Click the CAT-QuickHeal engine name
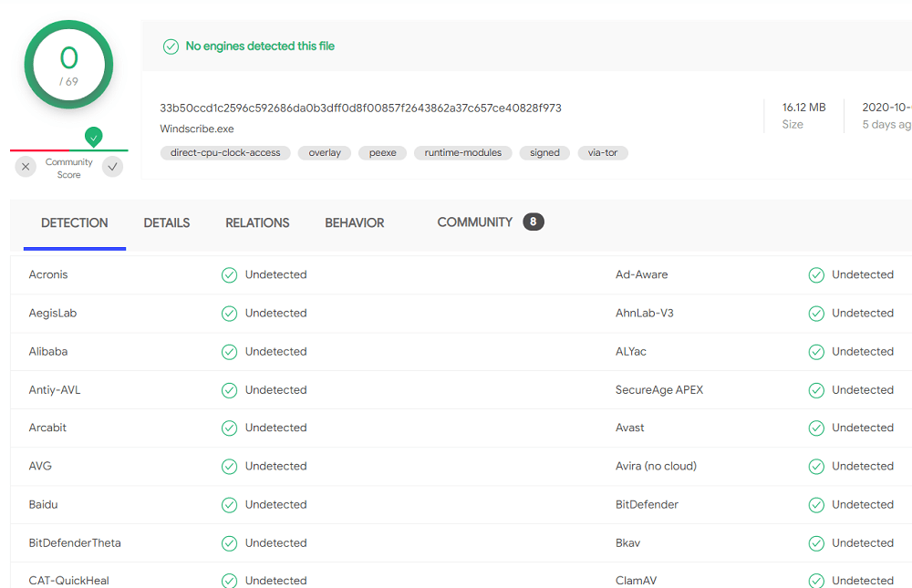The image size is (912, 588). coord(69,581)
